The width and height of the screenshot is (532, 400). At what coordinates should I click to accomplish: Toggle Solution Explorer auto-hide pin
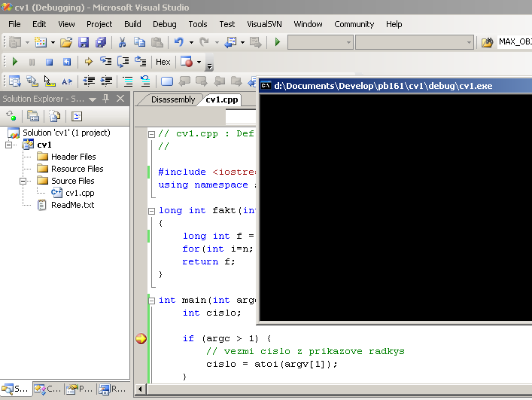click(x=106, y=99)
